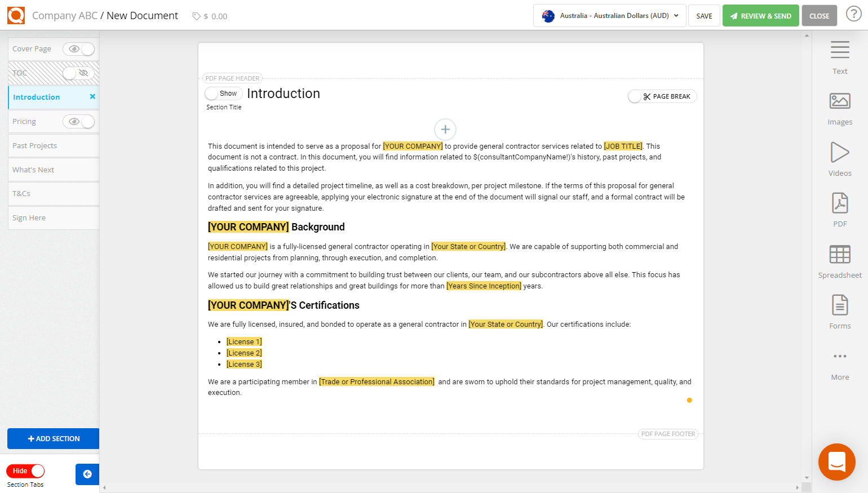Screen dimensions: 868x493
Task: Click the Review & Send button
Action: (x=760, y=15)
